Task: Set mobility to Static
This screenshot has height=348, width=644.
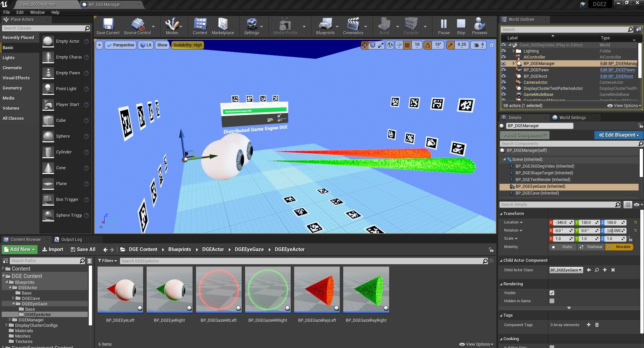Action: [563, 247]
